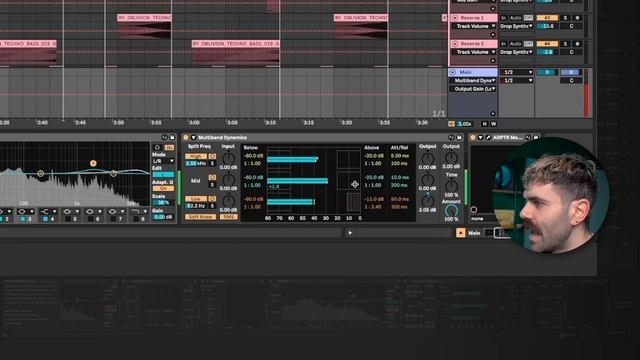Click save preset icon on Multiband Dynamics

coord(459,138)
